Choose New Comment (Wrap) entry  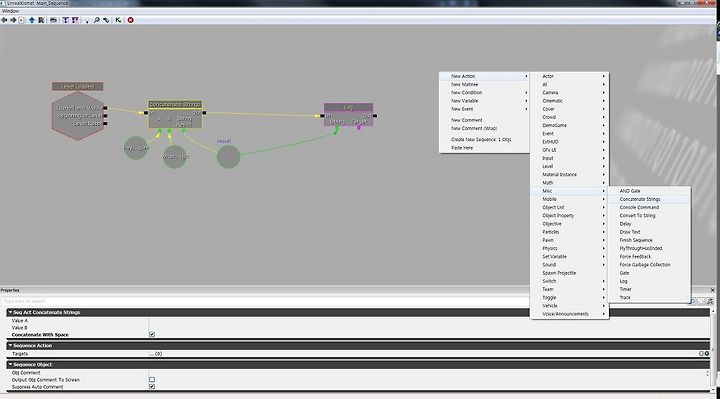pos(484,129)
